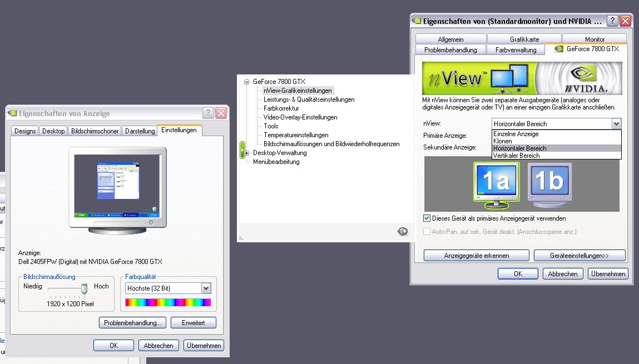Open the nView mode dropdown arrow
Screen dimensions: 639x364
click(616, 124)
